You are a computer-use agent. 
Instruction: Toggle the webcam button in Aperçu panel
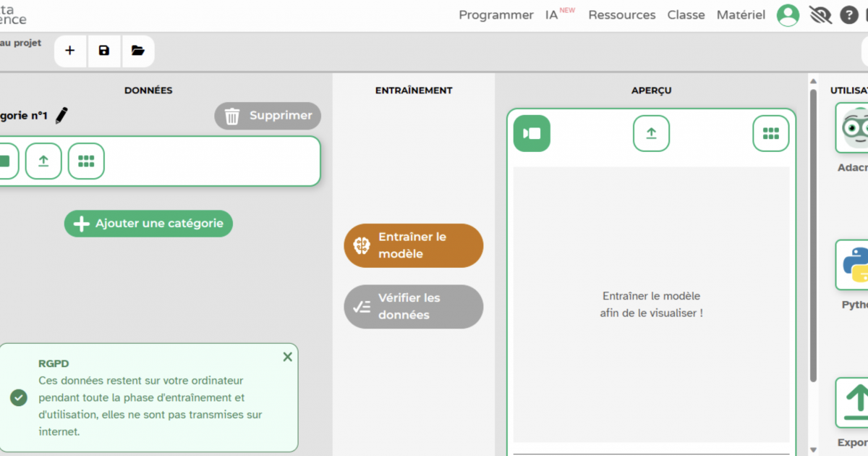click(532, 134)
